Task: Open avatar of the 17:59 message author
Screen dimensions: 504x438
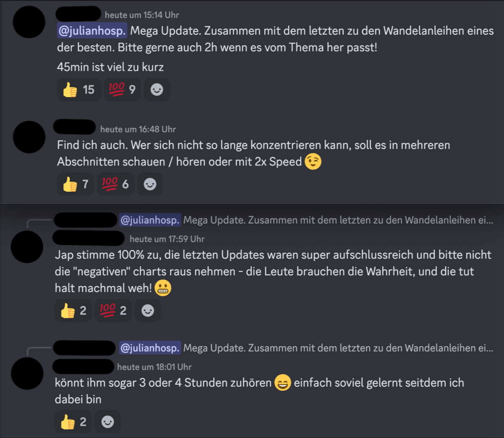Action: 27,247
